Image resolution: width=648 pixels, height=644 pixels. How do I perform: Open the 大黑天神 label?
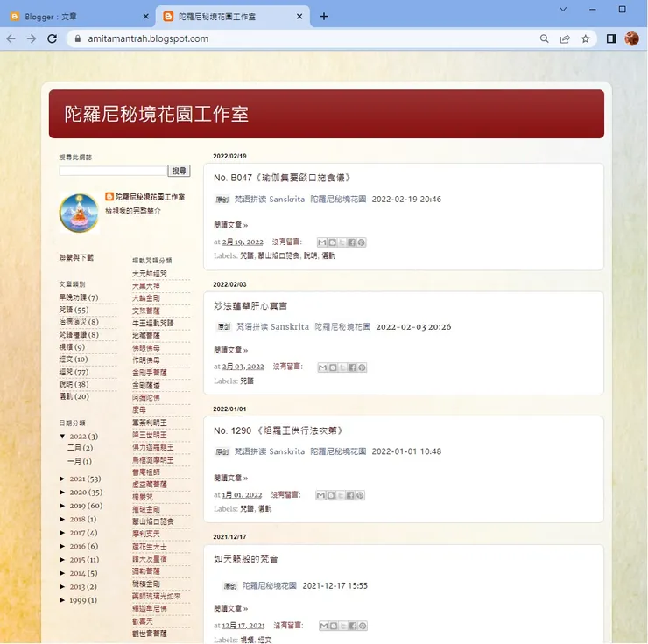(x=146, y=286)
